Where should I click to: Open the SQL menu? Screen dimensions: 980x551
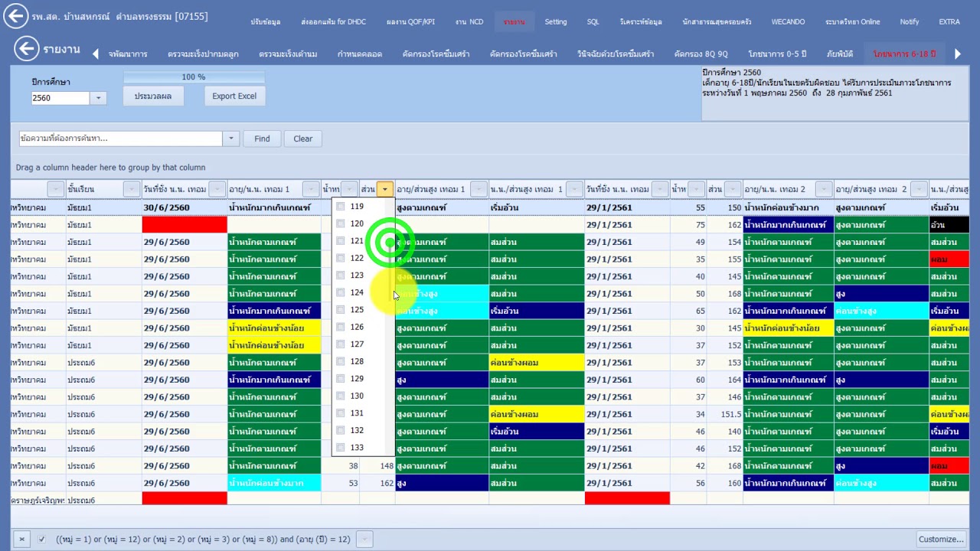(x=593, y=21)
